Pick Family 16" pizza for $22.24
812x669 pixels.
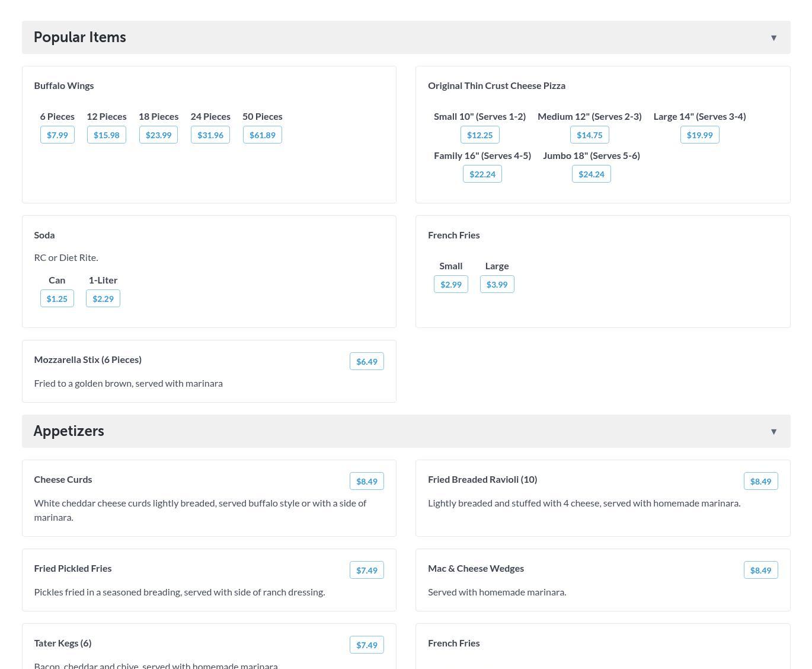click(482, 174)
